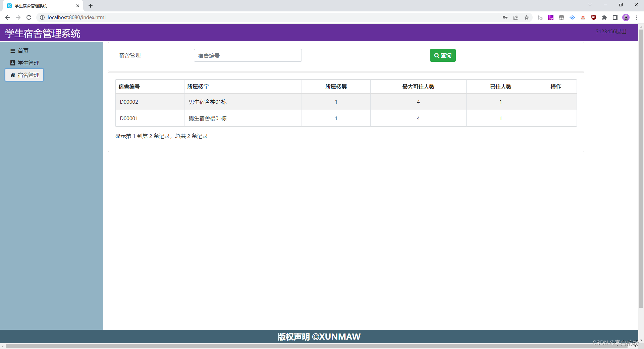This screenshot has height=349, width=644.
Task: Click the browser forward arrow
Action: pos(18,17)
